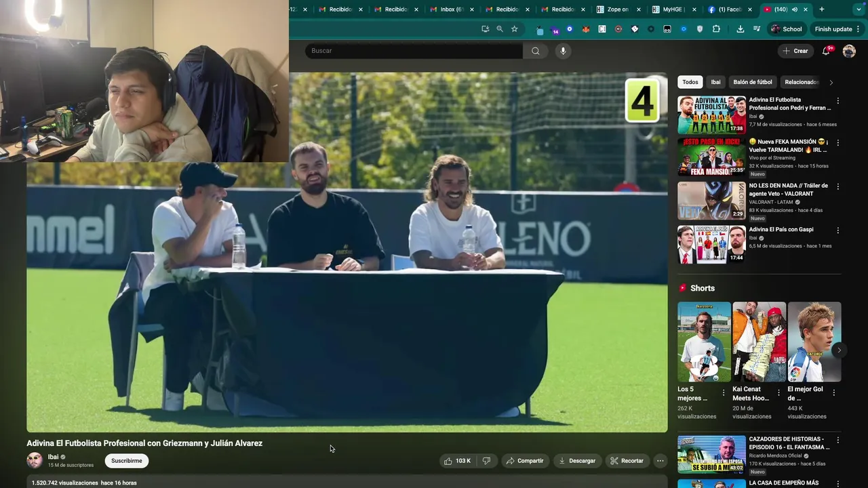Open Adivina El País con Gaspi thumbnail
This screenshot has height=488, width=868.
pos(711,245)
